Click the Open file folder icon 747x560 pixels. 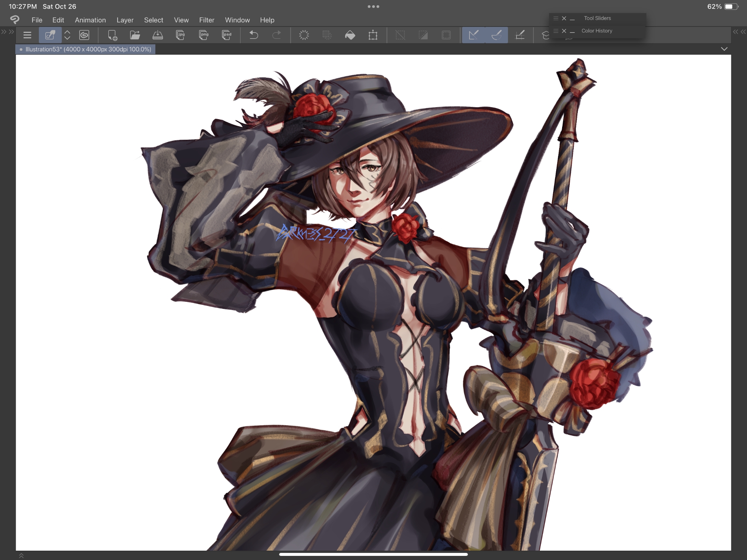(135, 35)
